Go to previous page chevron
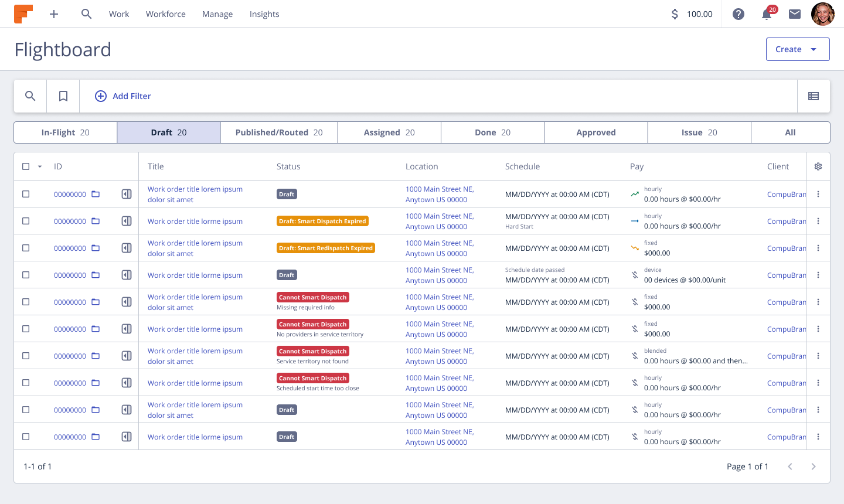844x504 pixels. pyautogui.click(x=790, y=466)
